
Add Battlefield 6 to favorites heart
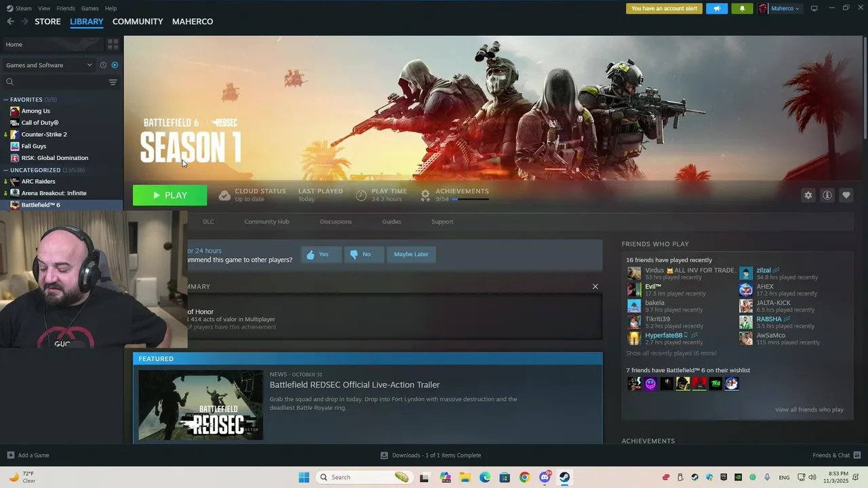(x=846, y=195)
